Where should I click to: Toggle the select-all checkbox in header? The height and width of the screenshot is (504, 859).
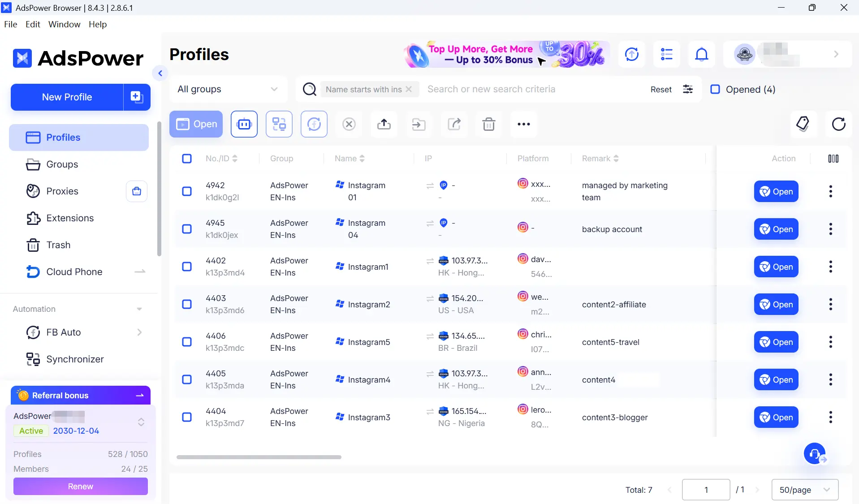187,159
